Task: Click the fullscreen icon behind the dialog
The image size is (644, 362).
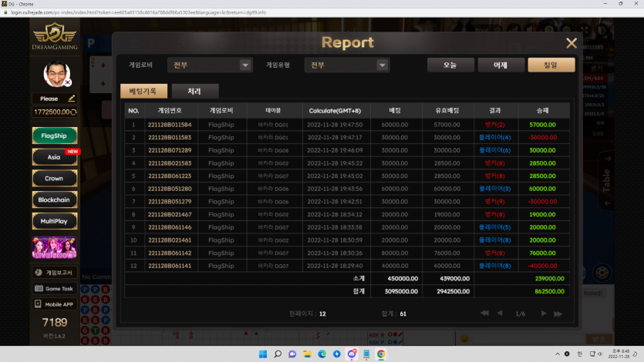Action: click(584, 30)
